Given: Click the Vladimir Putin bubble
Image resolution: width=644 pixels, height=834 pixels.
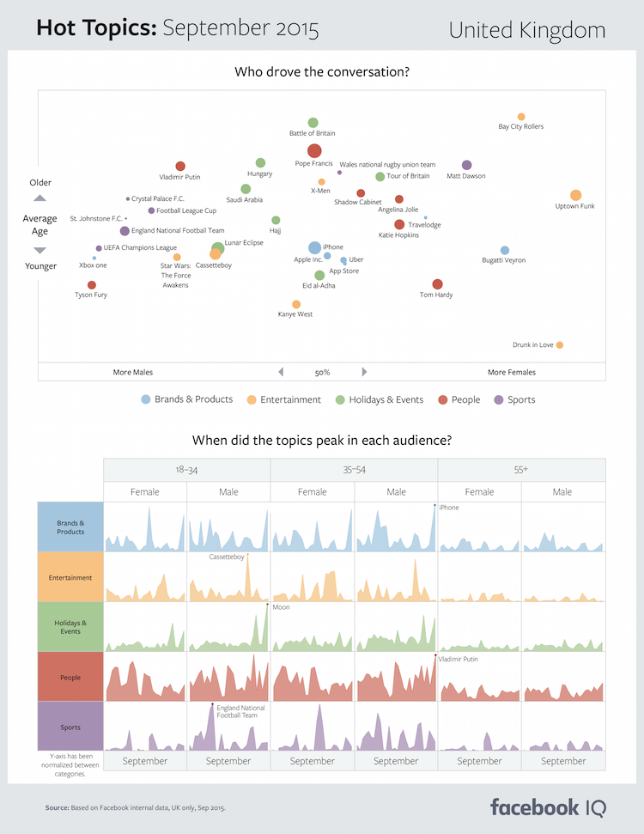Looking at the screenshot, I should 180,167.
